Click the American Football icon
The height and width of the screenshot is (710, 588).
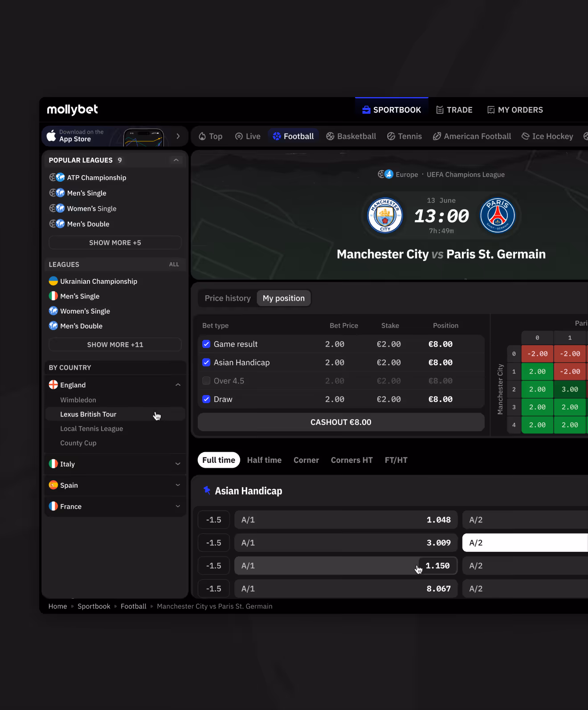pyautogui.click(x=437, y=136)
